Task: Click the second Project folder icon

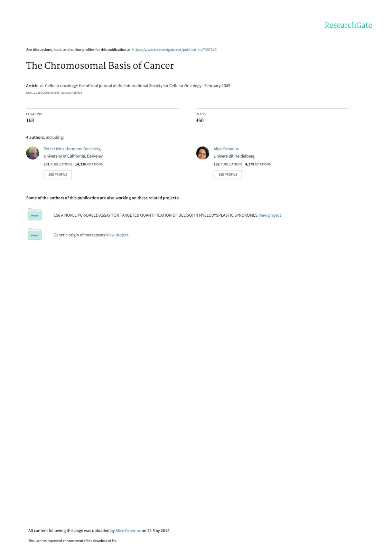Action: [x=35, y=234]
